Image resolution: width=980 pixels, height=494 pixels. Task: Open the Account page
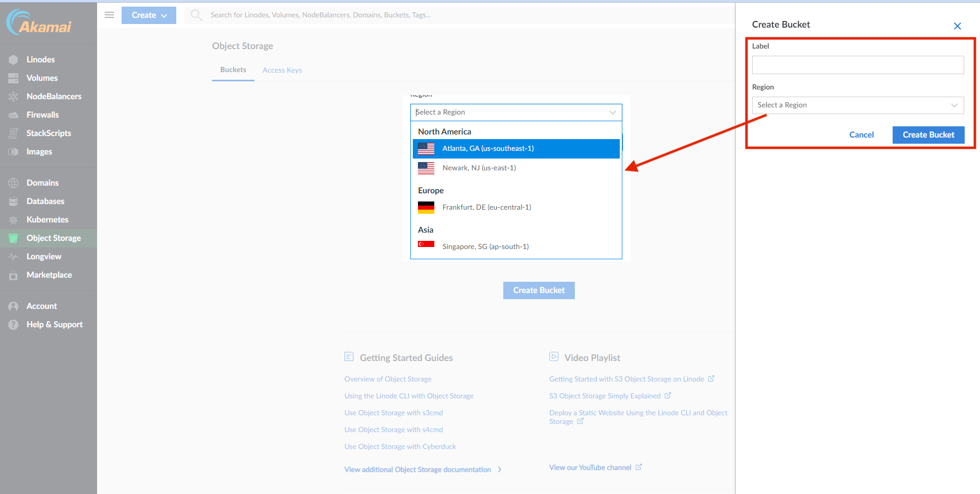point(49,306)
